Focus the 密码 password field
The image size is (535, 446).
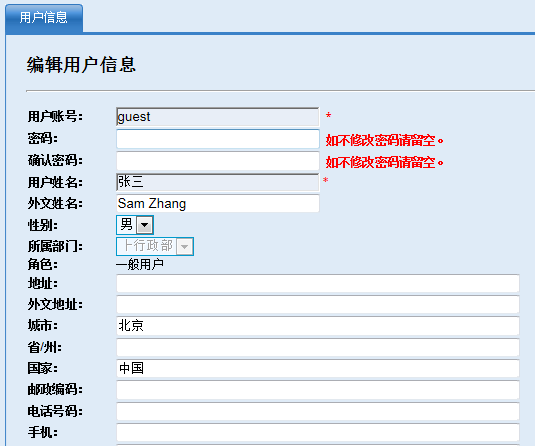point(218,139)
